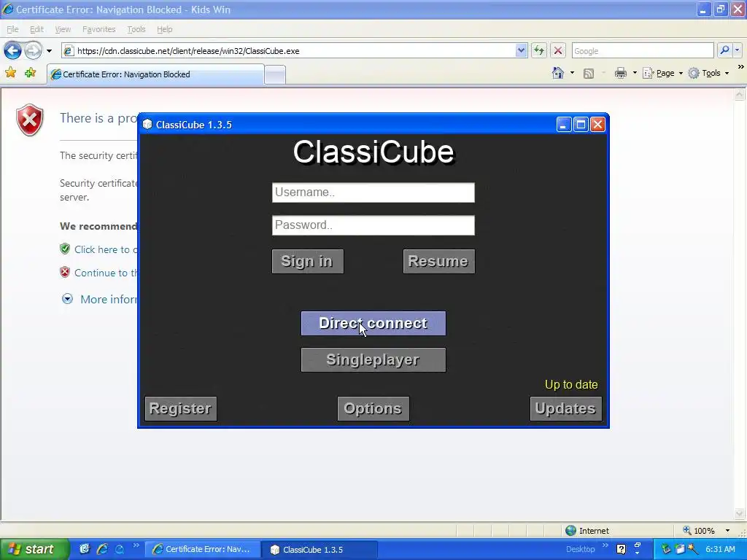
Task: Click the Google search box
Action: click(642, 50)
